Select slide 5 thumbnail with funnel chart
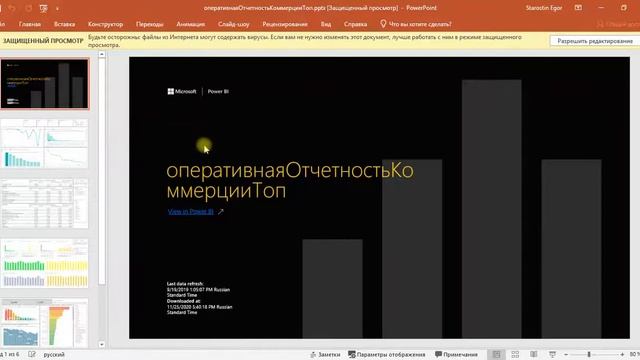This screenshot has width=640, height=360. coord(44,322)
